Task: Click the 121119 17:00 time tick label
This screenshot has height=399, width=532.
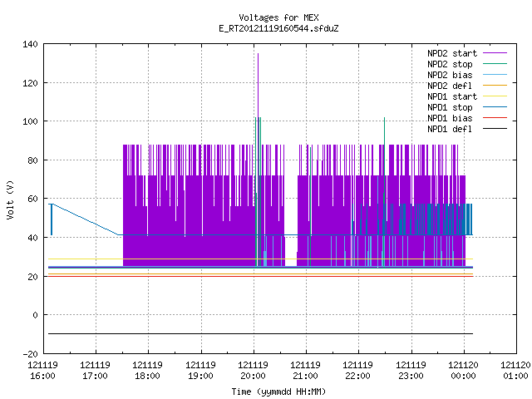Action: click(95, 371)
